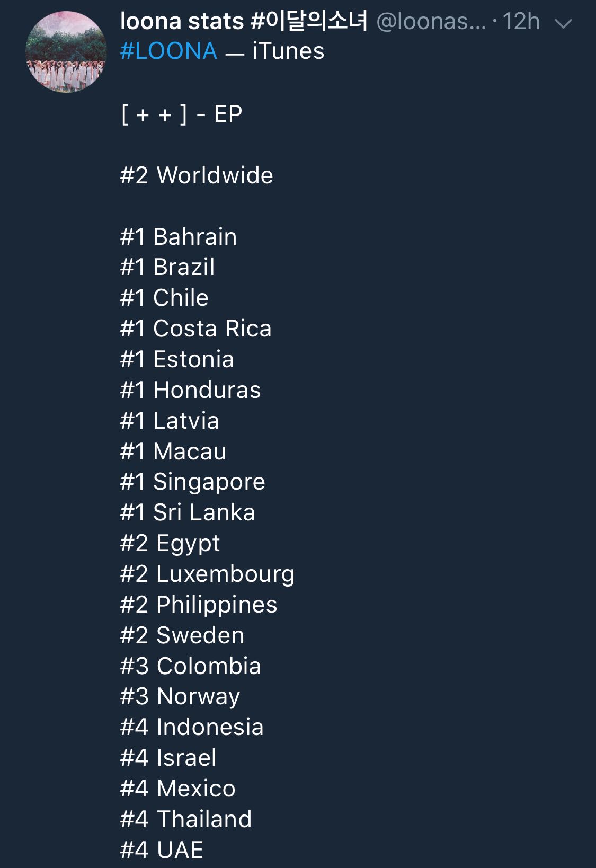Open the @loonas... handle

430,22
